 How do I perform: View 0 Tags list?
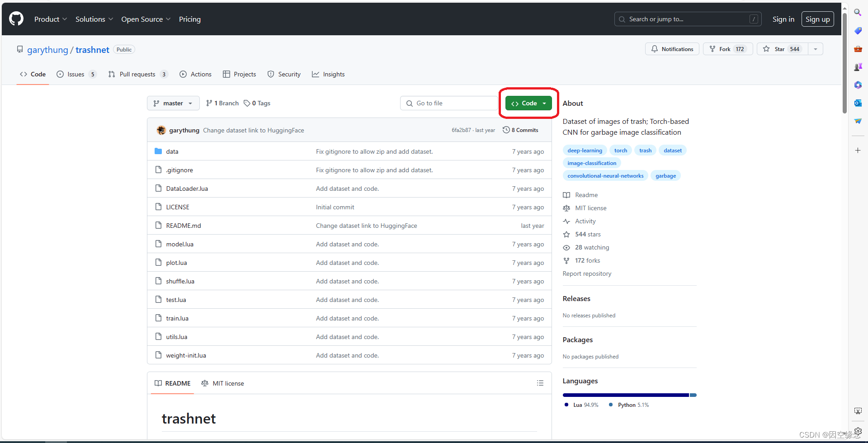click(x=257, y=103)
